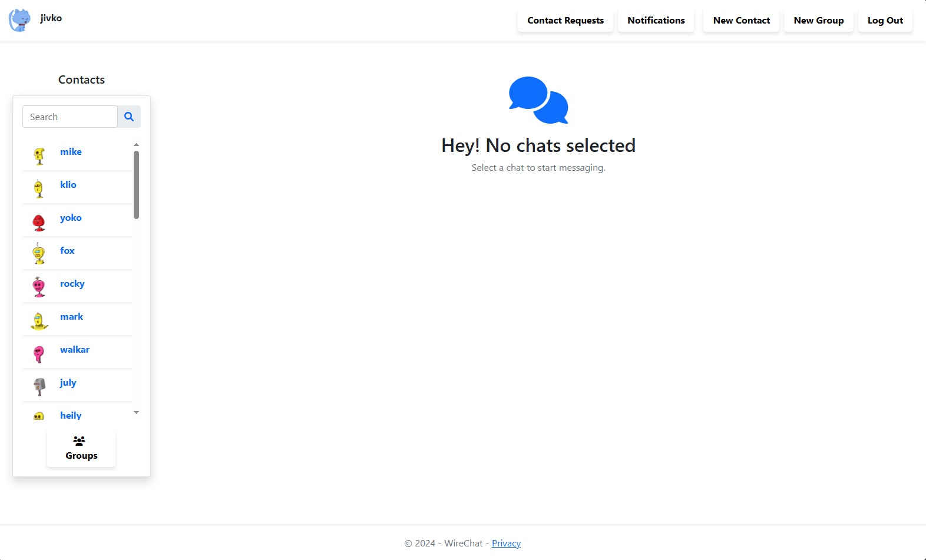Open the Notifications menu item

point(656,21)
